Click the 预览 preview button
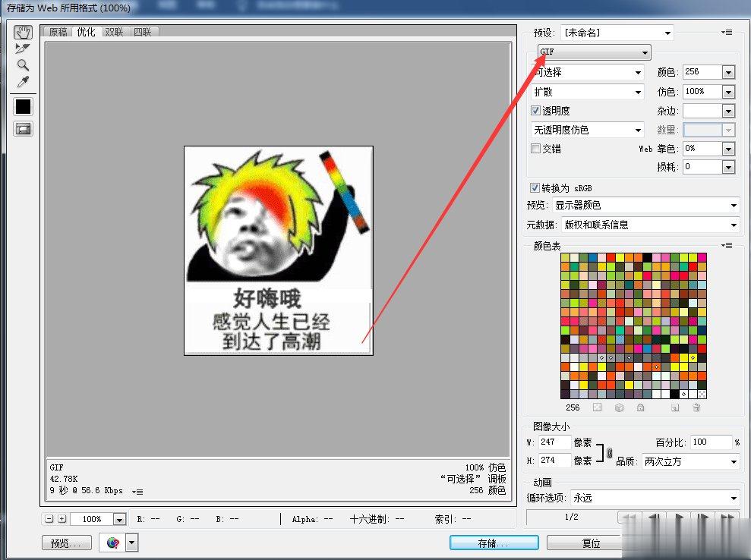The width and height of the screenshot is (751, 560). [67, 543]
